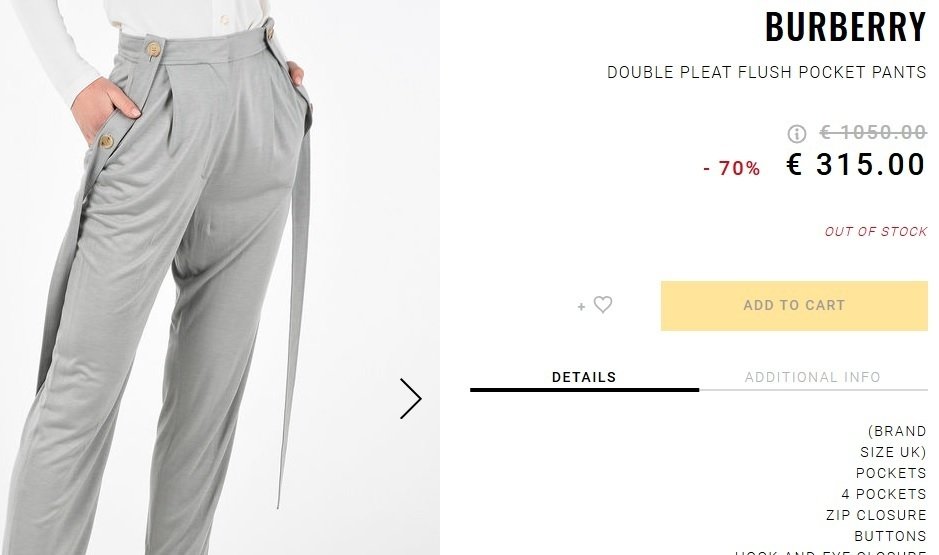Click the Brand Size UK detail text
939x555 pixels.
pyautogui.click(x=893, y=441)
